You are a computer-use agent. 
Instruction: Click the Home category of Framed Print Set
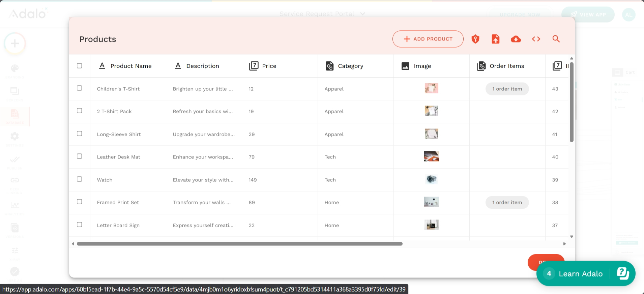tap(332, 203)
